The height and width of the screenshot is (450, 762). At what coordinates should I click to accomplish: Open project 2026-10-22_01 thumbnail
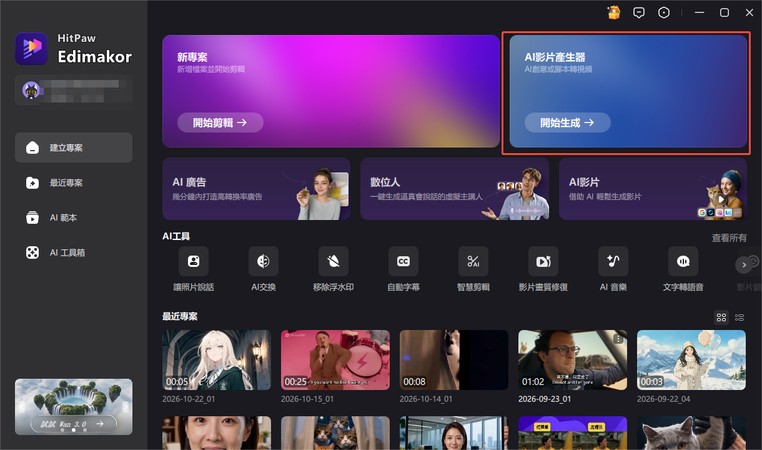tap(217, 360)
